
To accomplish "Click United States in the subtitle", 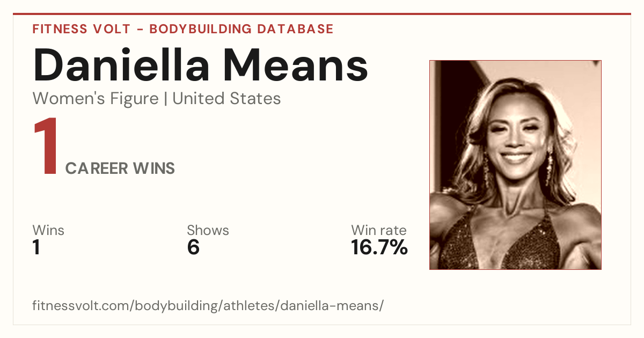I will 226,99.
